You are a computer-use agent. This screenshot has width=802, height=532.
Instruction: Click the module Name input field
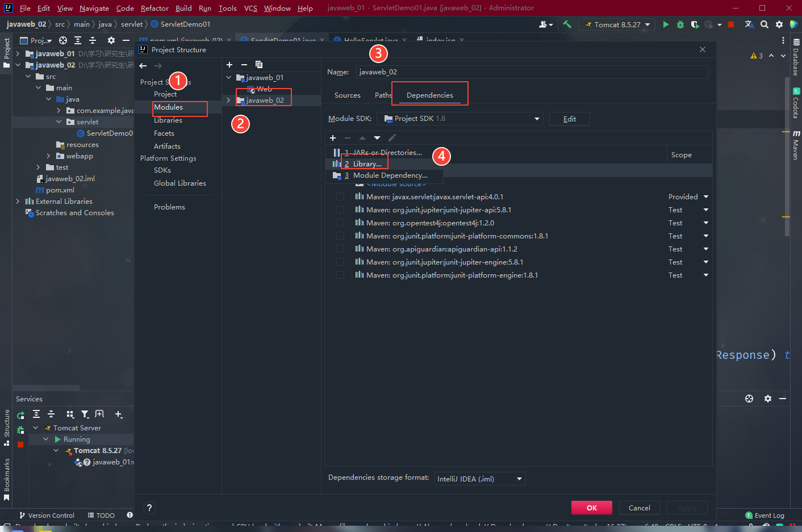tap(532, 72)
